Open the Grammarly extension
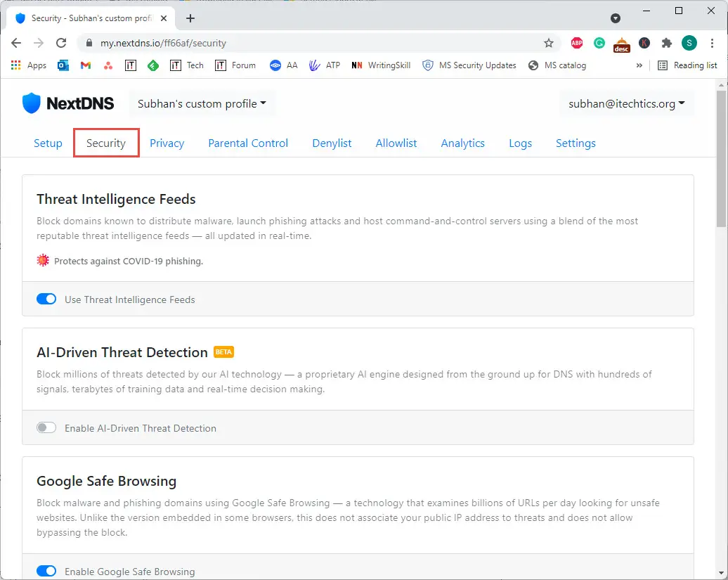The height and width of the screenshot is (580, 728). tap(599, 43)
